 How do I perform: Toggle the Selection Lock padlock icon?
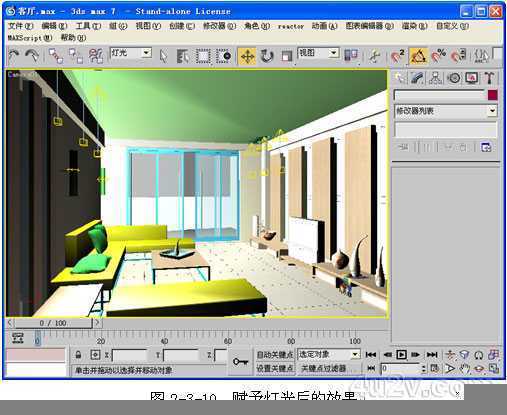pyautogui.click(x=78, y=355)
